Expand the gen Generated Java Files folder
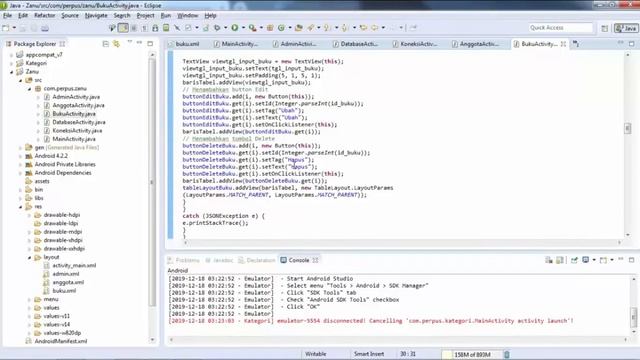Screen dimensions: 640x360 click(x=20, y=148)
